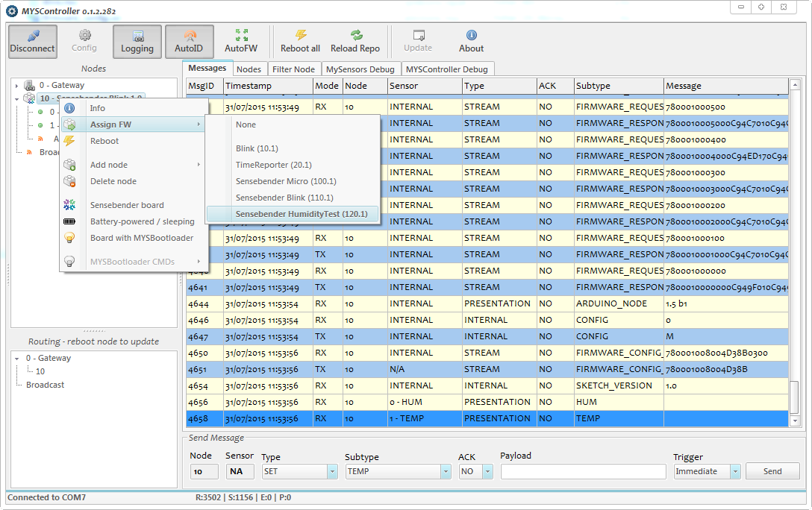The height and width of the screenshot is (510, 812).
Task: Click the Send button
Action: tap(772, 471)
